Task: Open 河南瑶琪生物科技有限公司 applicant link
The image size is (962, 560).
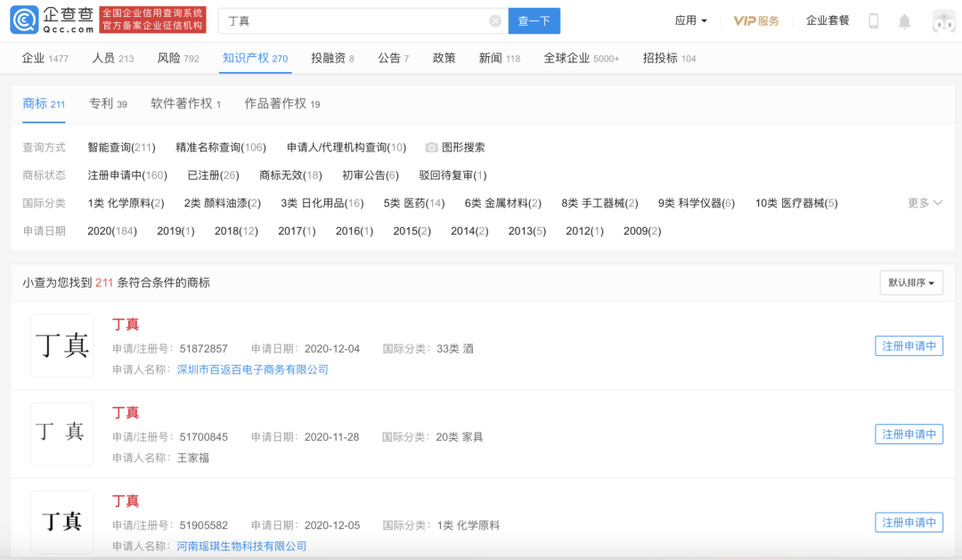Action: 241,546
